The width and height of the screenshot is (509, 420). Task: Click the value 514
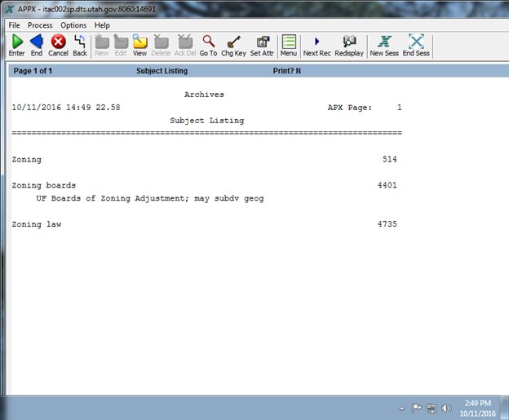pos(390,159)
